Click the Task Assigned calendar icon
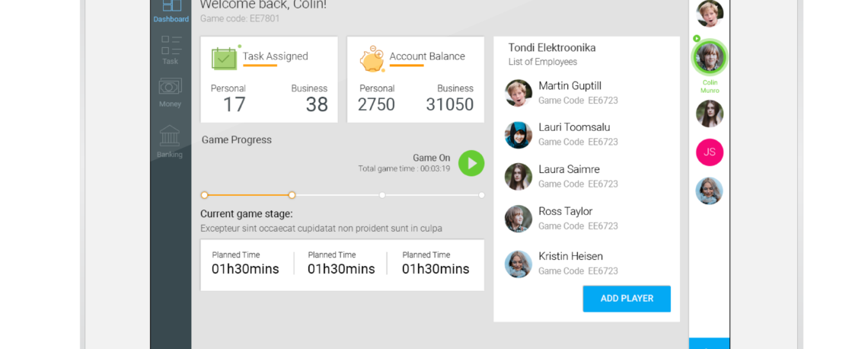 tap(224, 59)
